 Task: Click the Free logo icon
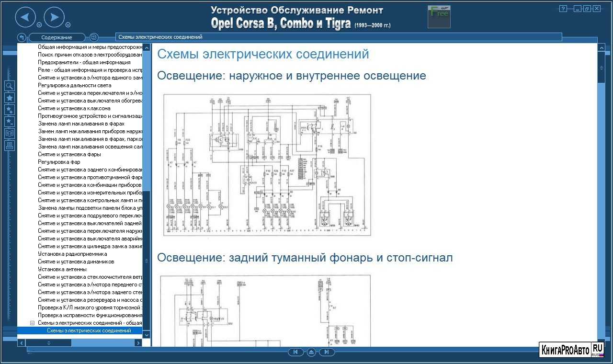click(x=439, y=17)
